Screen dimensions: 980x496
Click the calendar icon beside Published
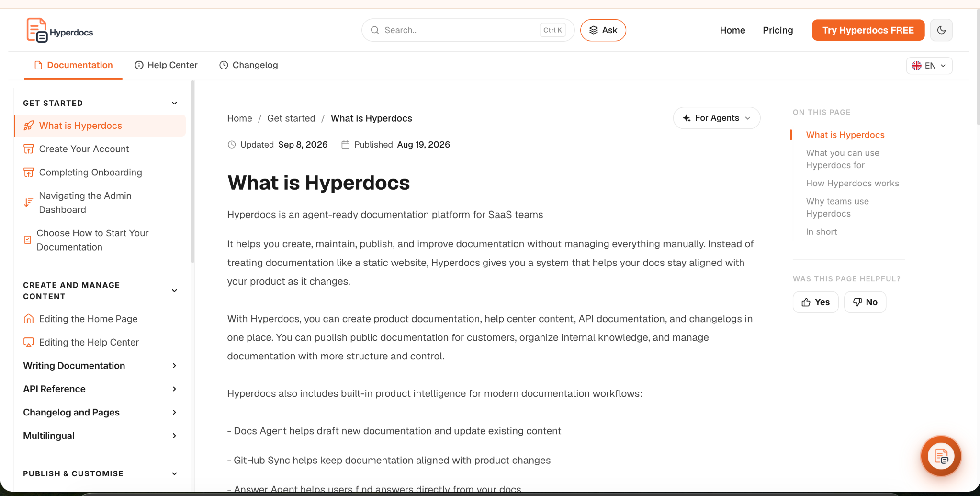tap(345, 145)
